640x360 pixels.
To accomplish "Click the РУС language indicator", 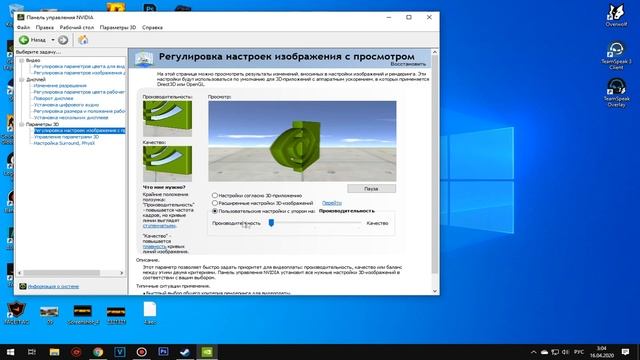I will 579,352.
